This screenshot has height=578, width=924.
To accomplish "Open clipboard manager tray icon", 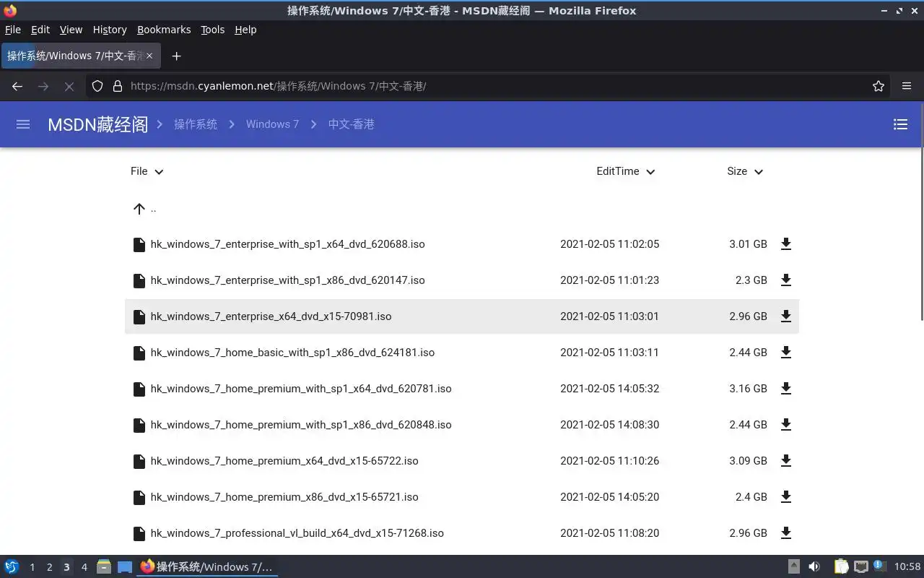I will [x=842, y=567].
